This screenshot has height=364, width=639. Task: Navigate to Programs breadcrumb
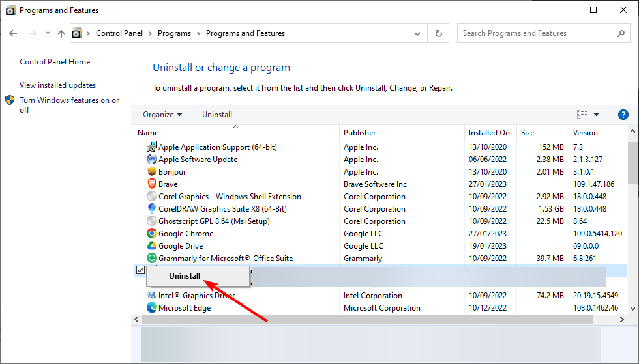tap(175, 33)
